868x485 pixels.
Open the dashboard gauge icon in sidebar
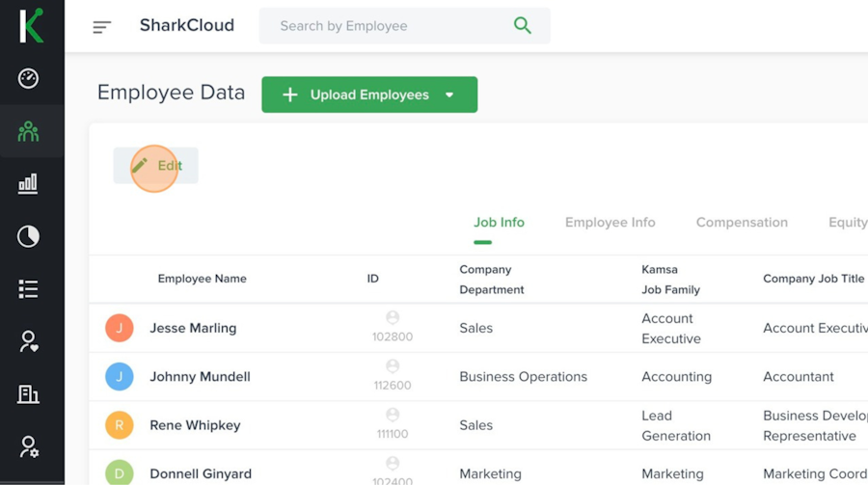(x=29, y=79)
